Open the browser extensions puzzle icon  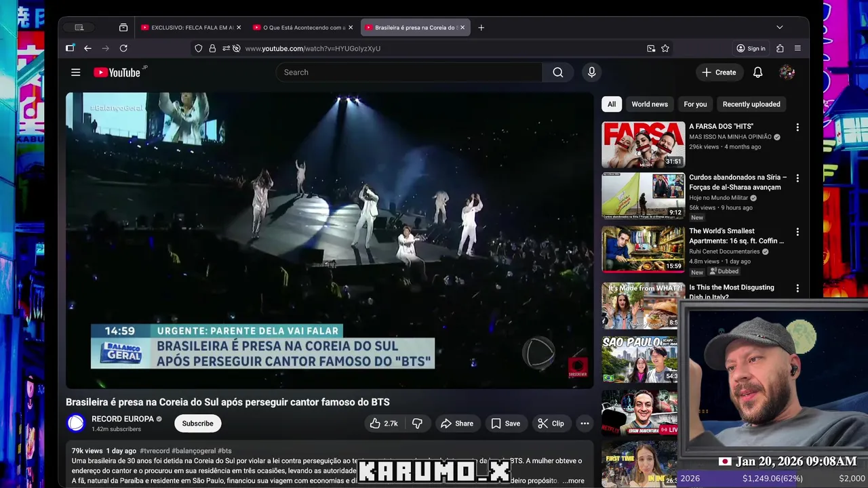click(780, 48)
